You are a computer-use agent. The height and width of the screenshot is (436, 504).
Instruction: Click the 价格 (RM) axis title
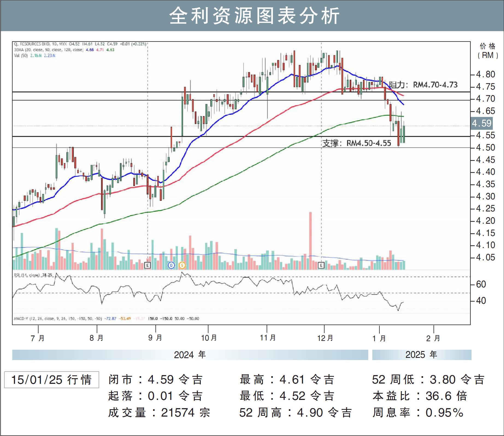488,51
